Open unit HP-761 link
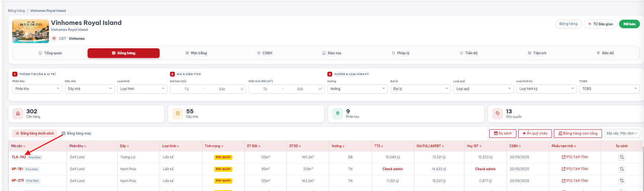The image size is (644, 191). pyautogui.click(x=17, y=169)
